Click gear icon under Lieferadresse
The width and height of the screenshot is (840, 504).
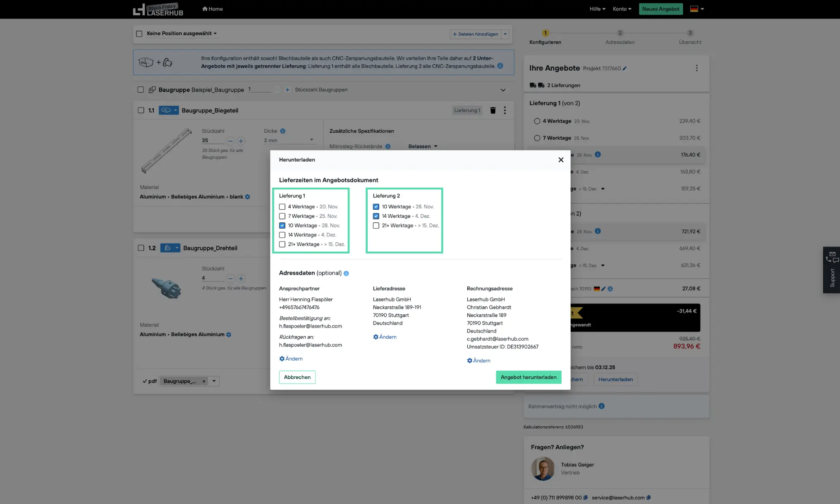(x=376, y=337)
